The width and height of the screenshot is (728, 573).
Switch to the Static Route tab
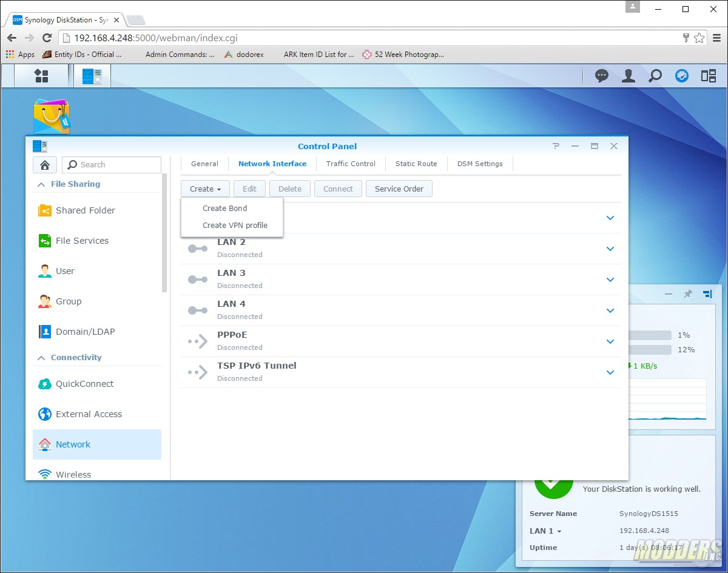416,164
